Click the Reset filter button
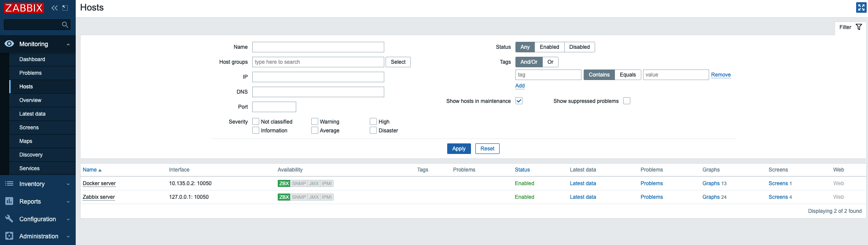 (487, 149)
